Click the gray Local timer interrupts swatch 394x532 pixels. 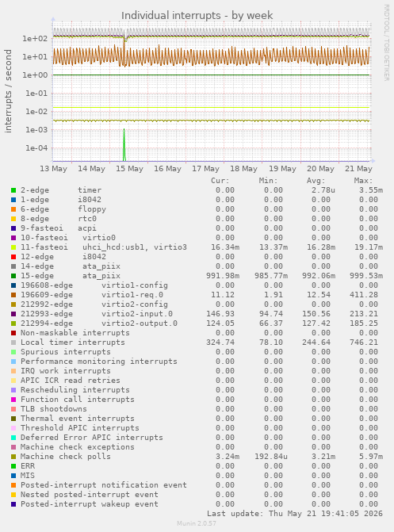click(x=13, y=343)
